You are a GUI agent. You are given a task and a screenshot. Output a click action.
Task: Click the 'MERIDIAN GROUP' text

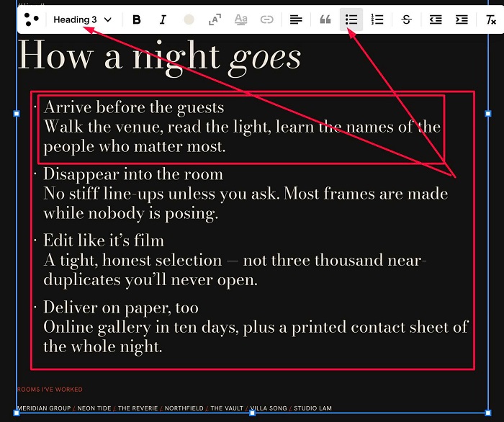coord(44,408)
